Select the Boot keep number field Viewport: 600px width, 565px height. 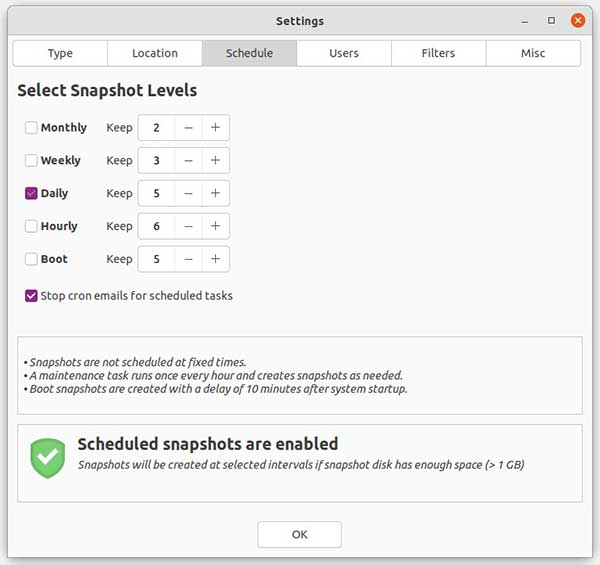click(x=157, y=259)
